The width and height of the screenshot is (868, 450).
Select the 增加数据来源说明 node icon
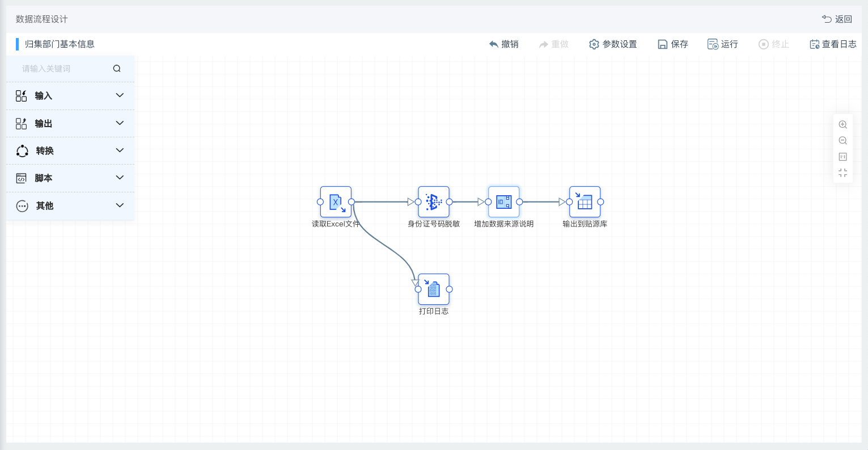503,201
